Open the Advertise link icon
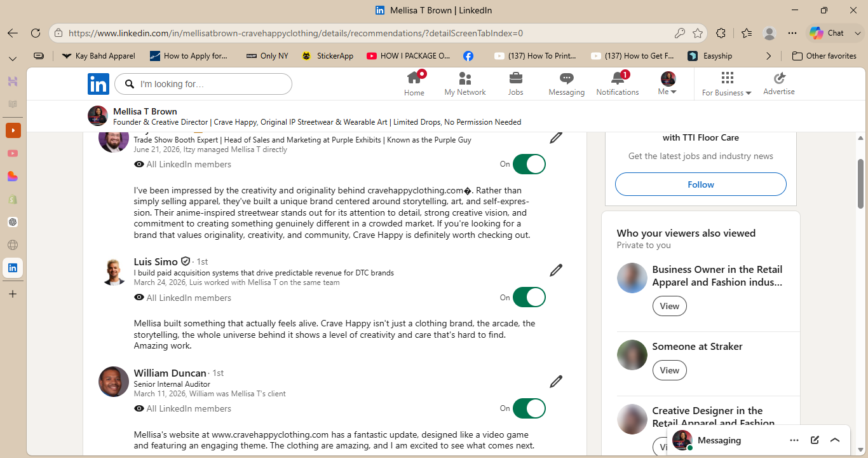This screenshot has width=868, height=458. coord(779,84)
